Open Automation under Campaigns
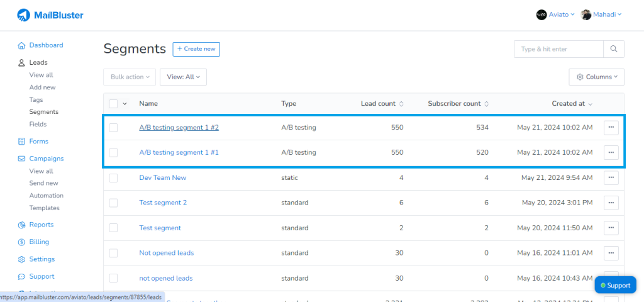This screenshot has width=644, height=302. pos(47,195)
